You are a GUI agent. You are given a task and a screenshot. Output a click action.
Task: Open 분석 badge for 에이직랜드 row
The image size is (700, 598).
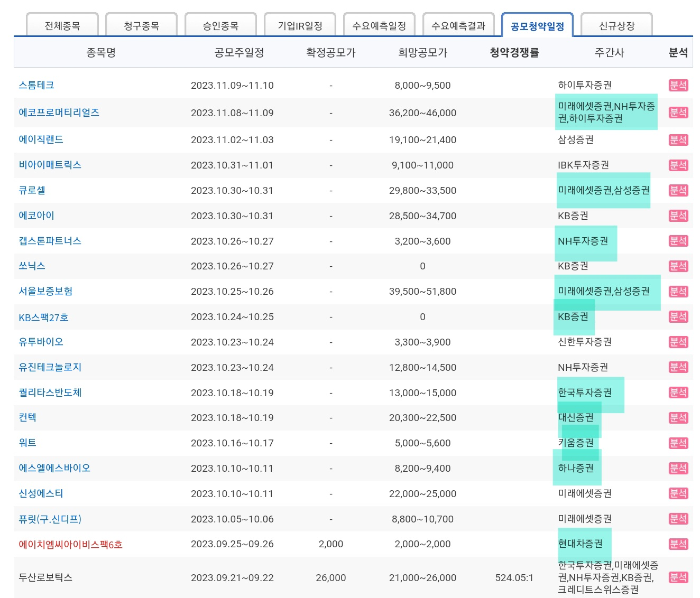coord(678,140)
